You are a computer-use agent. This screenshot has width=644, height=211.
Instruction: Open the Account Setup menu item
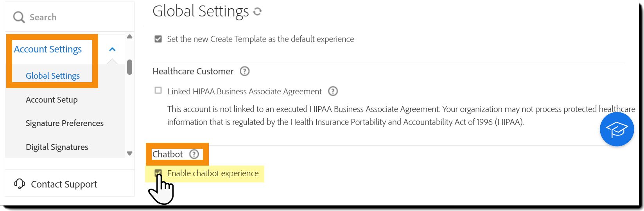coord(52,100)
